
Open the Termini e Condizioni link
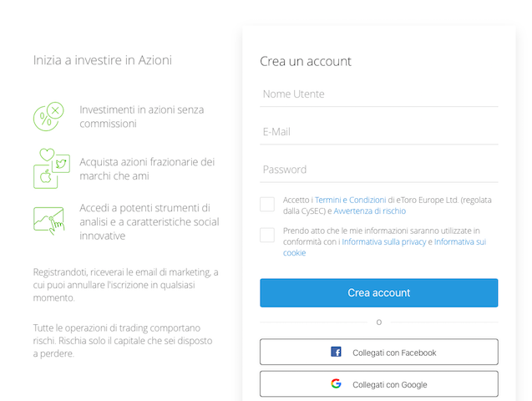(351, 200)
